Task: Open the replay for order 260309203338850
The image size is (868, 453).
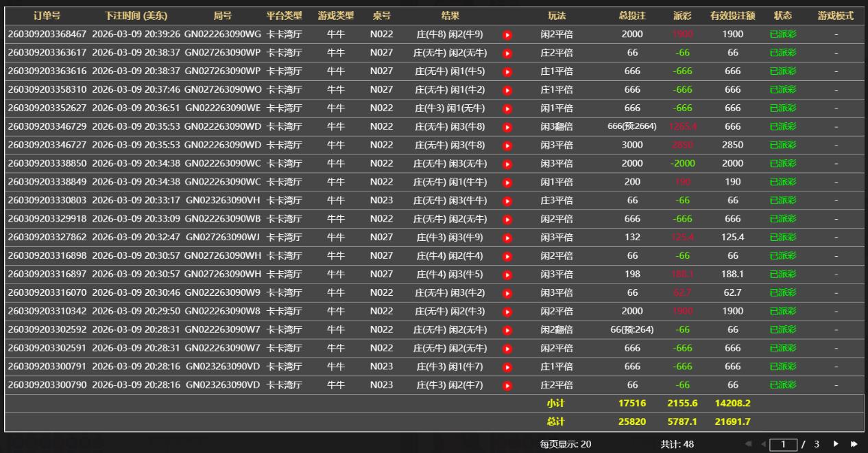Action: [x=507, y=164]
